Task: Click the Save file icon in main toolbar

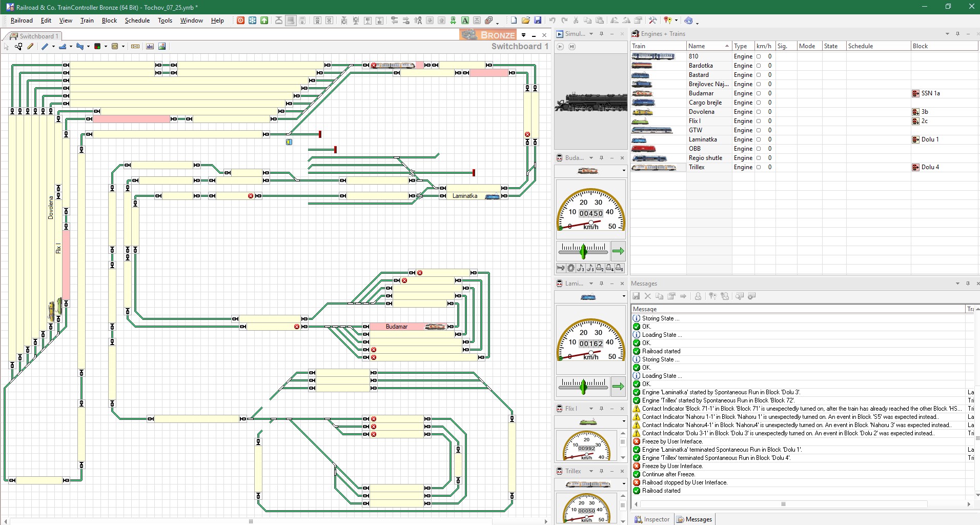Action: (538, 21)
